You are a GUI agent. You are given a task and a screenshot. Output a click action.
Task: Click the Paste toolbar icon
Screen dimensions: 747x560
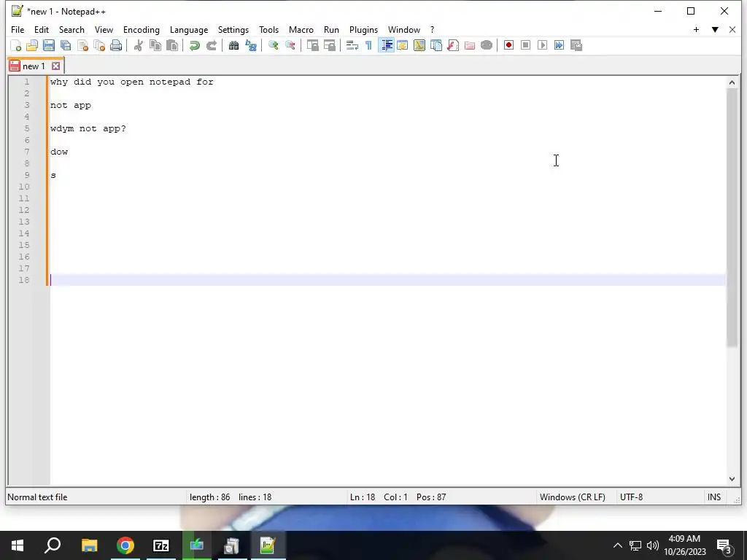(172, 45)
